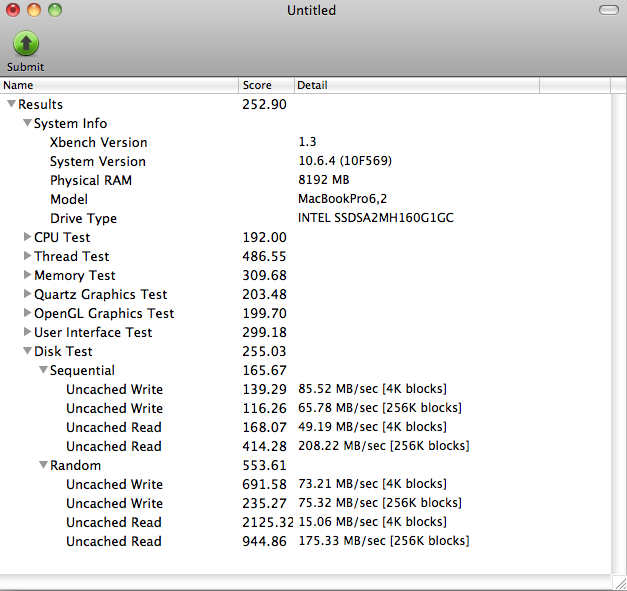
Task: Expand the Memory Test row
Action: coord(27,275)
